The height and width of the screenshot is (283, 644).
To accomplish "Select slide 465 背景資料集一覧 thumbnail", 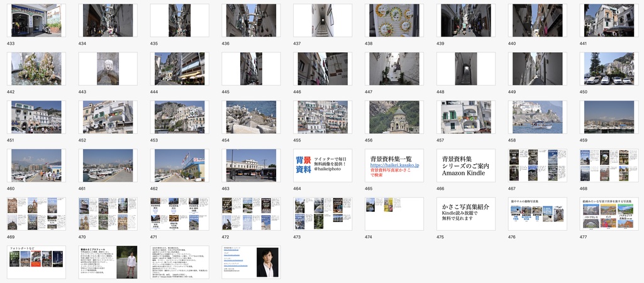I will click(394, 165).
